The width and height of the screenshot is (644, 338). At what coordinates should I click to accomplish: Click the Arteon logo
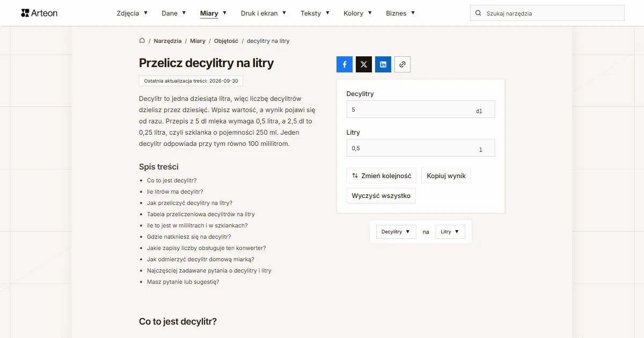39,13
